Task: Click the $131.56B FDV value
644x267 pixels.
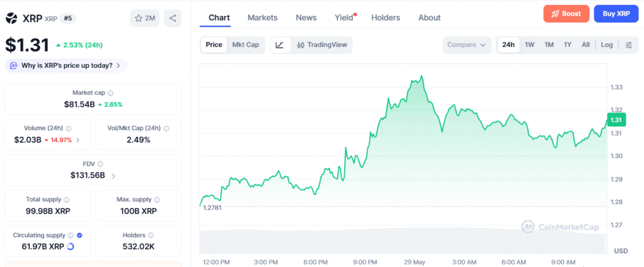Action: [x=87, y=176]
